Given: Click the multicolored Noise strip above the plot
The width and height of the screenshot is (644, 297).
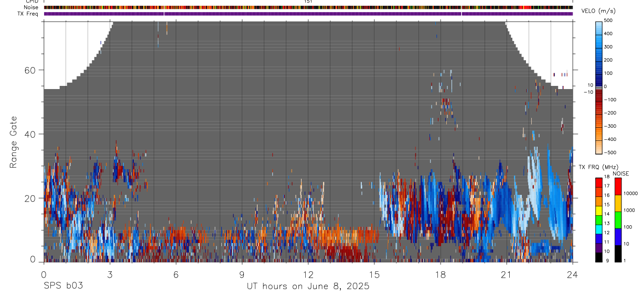Looking at the screenshot, I should [308, 7].
